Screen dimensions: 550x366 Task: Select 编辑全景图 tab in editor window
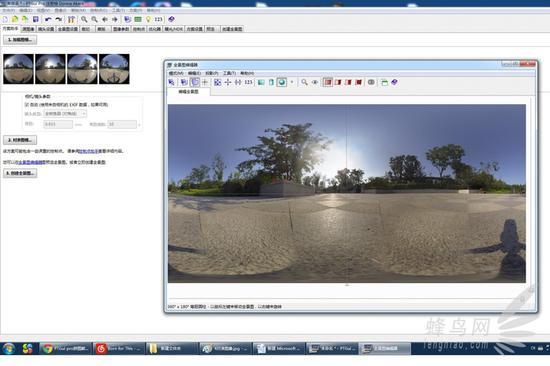[189, 92]
